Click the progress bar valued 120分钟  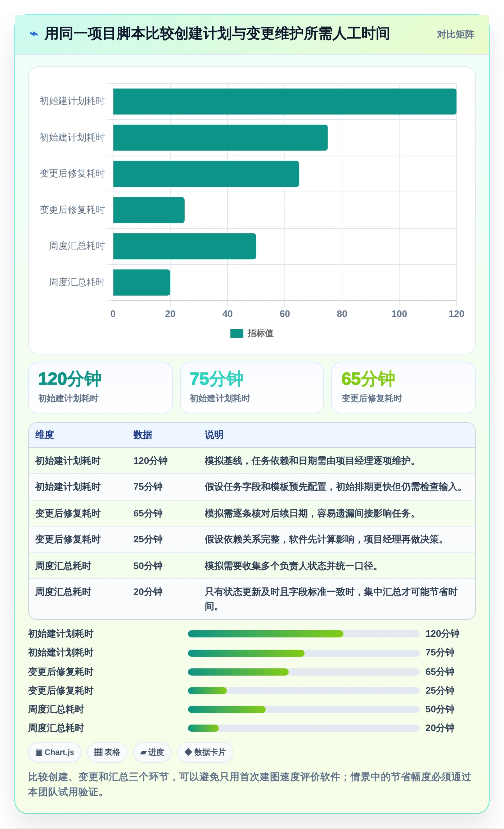(304, 634)
